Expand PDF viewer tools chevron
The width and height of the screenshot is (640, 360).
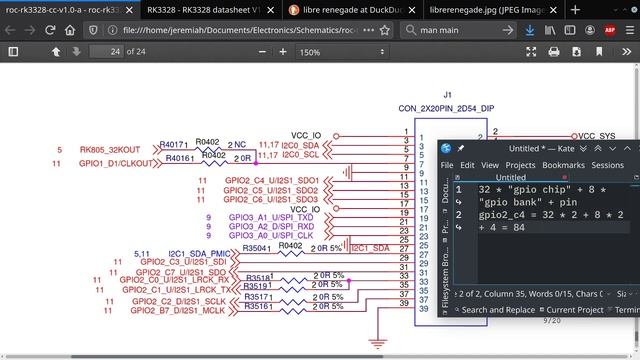(x=627, y=52)
